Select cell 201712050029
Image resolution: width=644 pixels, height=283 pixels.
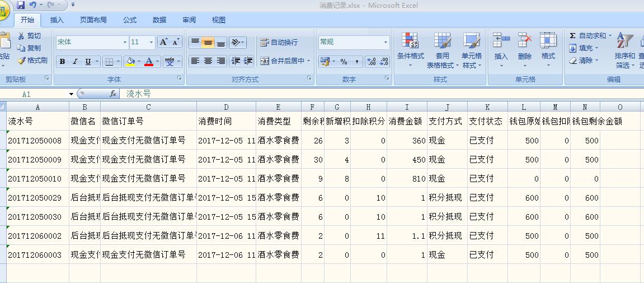38,198
